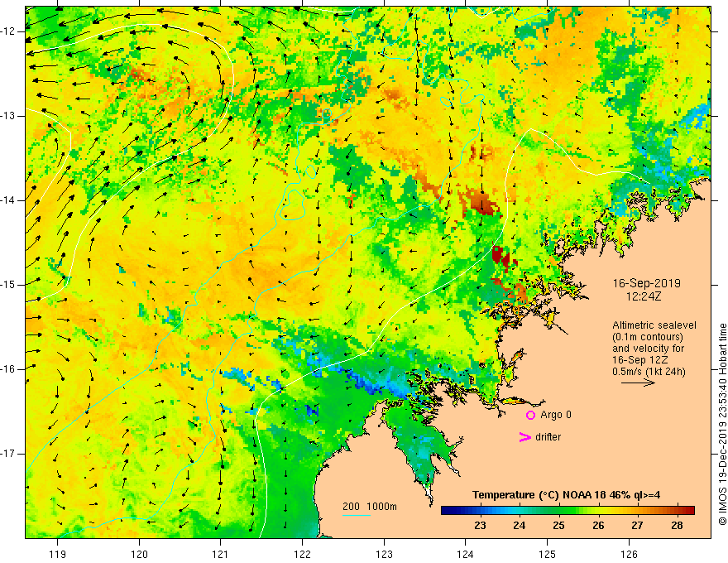Click the temperature color bar near 26
The width and height of the screenshot is (728, 563).
pyautogui.click(x=598, y=510)
